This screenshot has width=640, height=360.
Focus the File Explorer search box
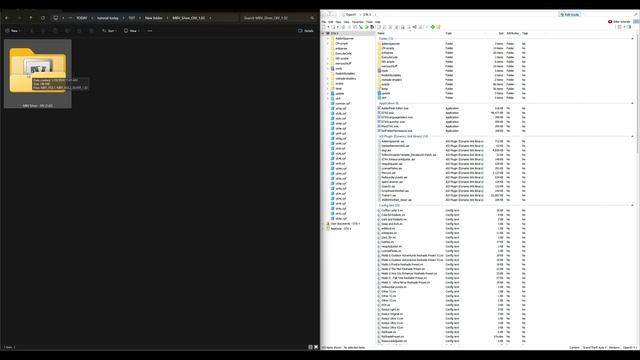pyautogui.click(x=276, y=18)
